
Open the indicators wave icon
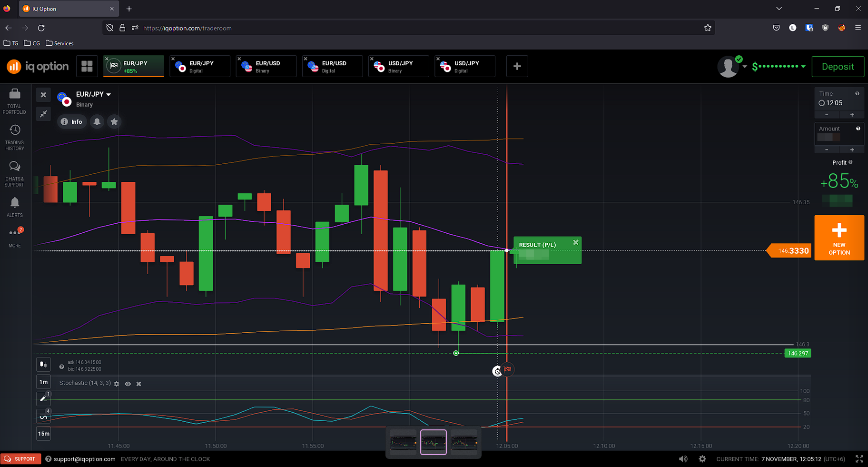(x=43, y=417)
